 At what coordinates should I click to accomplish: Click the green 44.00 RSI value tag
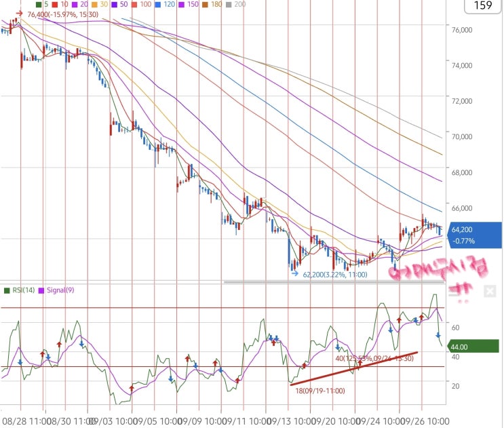click(473, 347)
